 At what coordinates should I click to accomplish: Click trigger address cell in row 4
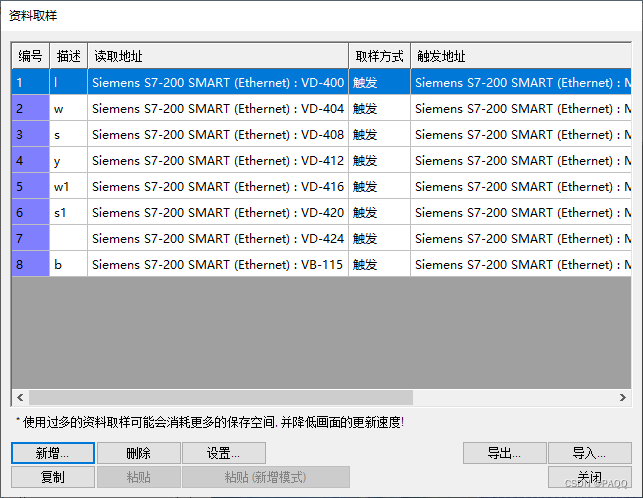(x=521, y=160)
